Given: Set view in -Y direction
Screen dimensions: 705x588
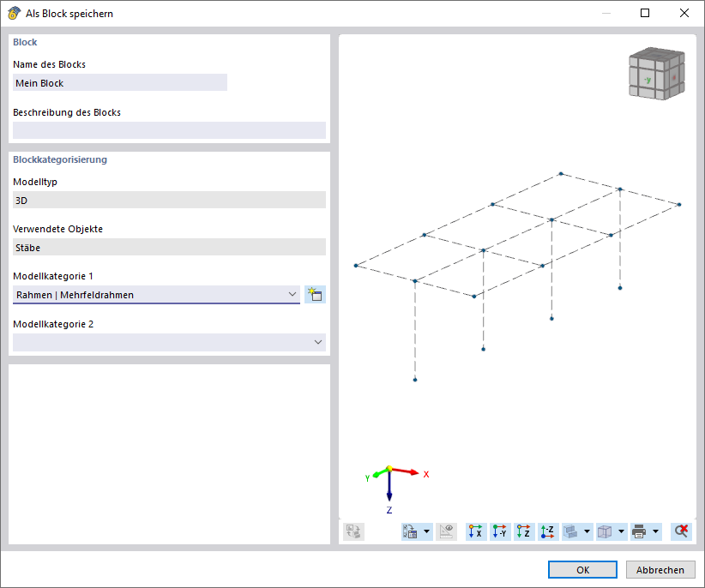Looking at the screenshot, I should click(x=500, y=531).
